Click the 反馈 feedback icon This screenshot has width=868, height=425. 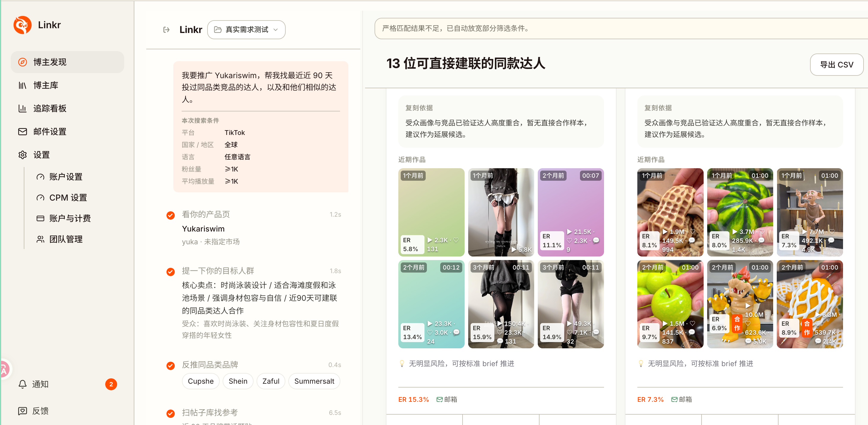coord(23,411)
